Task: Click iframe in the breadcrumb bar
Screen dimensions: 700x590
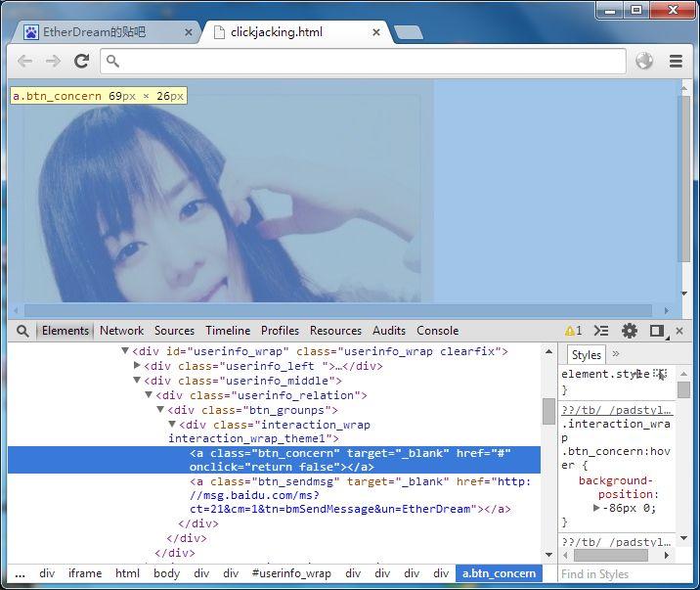Action: [x=85, y=573]
